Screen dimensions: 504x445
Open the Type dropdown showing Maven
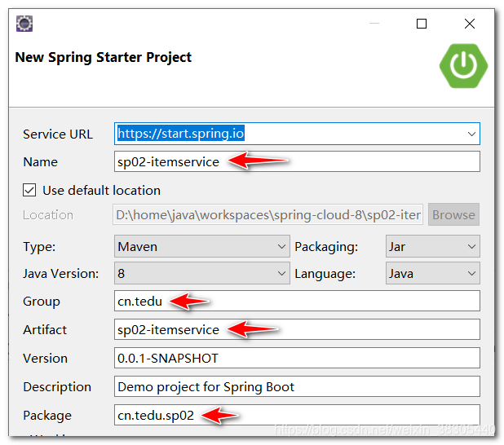[202, 246]
